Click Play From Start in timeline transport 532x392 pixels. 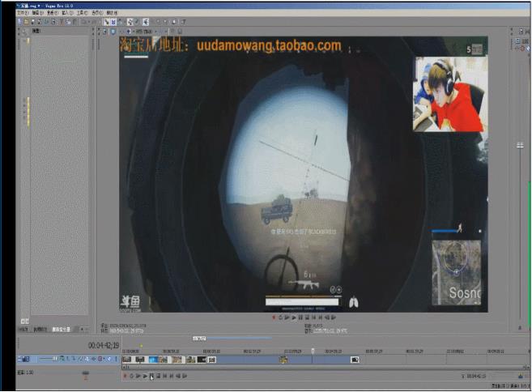click(138, 376)
